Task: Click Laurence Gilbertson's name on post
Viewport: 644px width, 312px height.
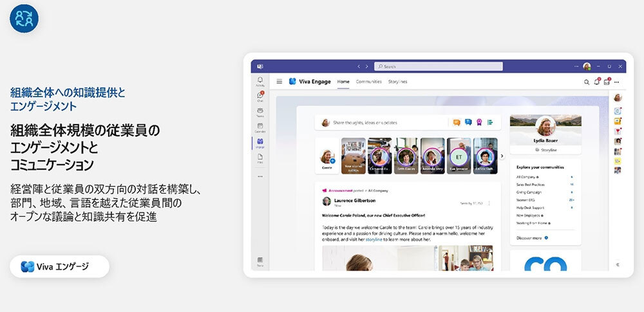Action: [x=355, y=200]
